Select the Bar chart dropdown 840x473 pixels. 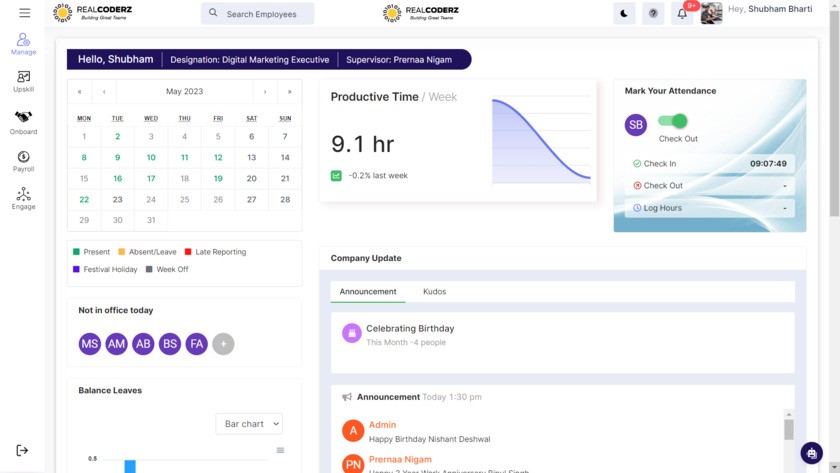point(249,424)
